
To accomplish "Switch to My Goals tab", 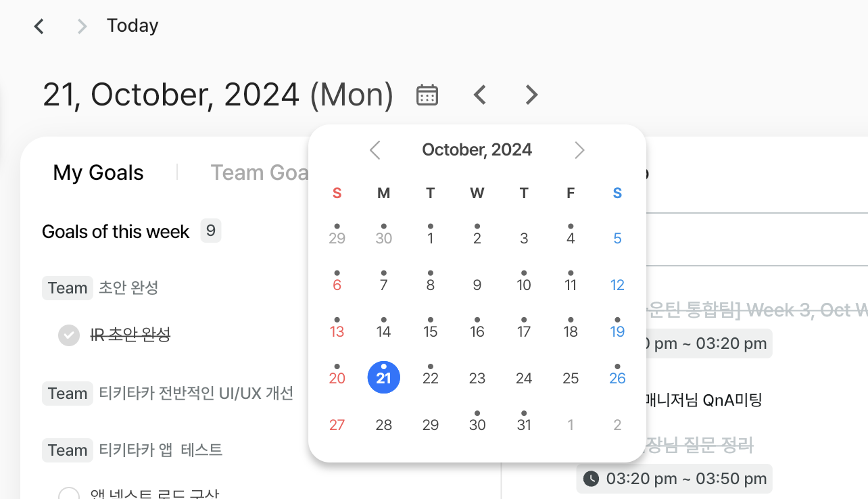I will (99, 172).
